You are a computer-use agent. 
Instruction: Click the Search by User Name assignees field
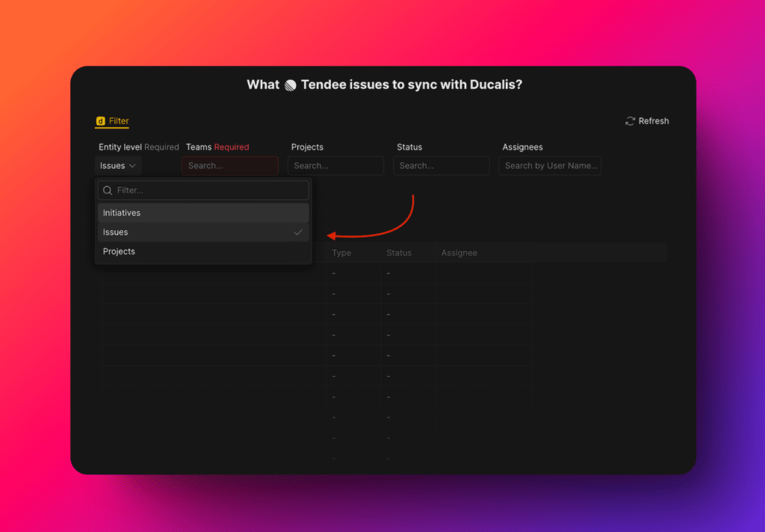pyautogui.click(x=550, y=166)
